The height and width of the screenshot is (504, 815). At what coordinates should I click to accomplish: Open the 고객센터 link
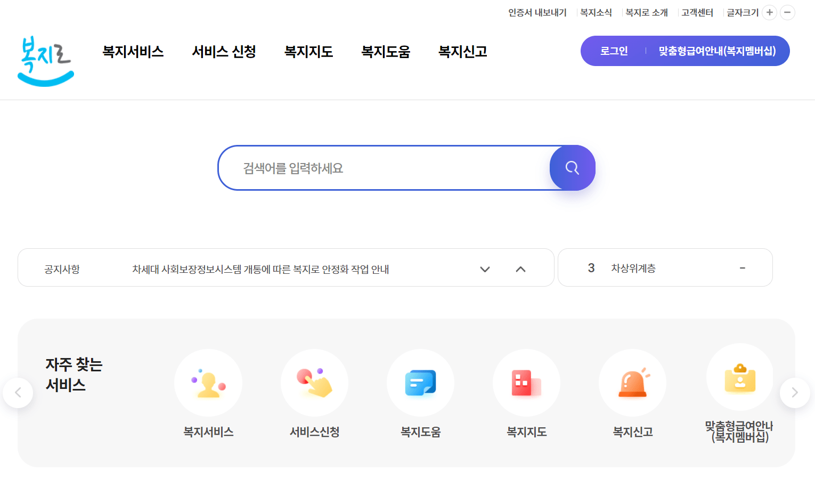(x=697, y=12)
